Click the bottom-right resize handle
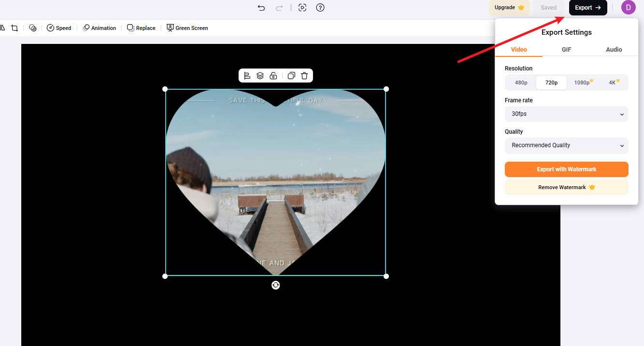The width and height of the screenshot is (644, 346). 386,276
